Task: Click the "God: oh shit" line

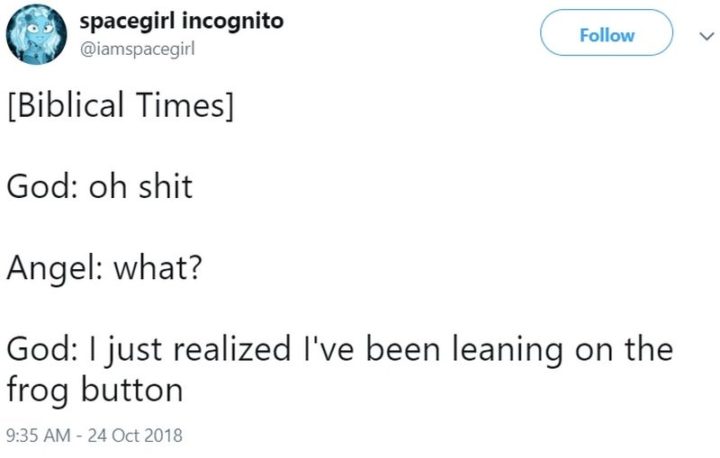Action: click(x=99, y=186)
